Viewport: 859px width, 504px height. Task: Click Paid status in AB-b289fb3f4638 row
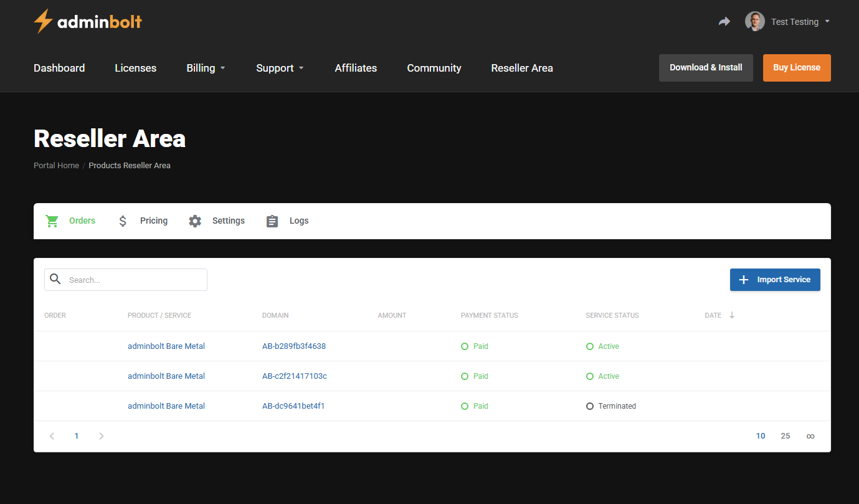(x=475, y=346)
